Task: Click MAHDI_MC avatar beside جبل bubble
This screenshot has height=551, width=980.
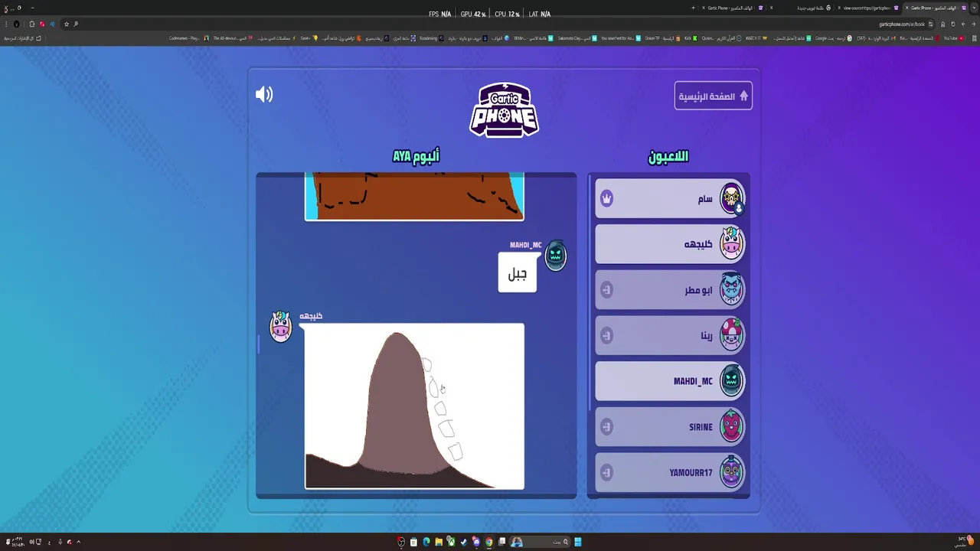Action: click(556, 255)
